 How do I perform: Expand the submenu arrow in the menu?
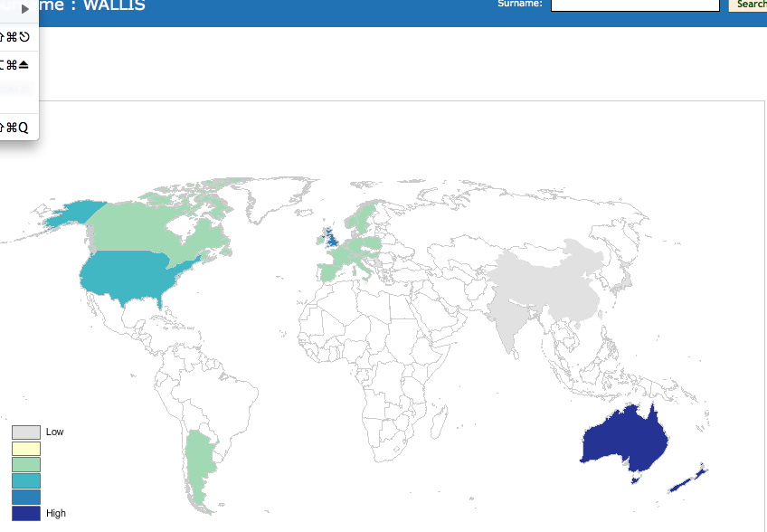(25, 9)
